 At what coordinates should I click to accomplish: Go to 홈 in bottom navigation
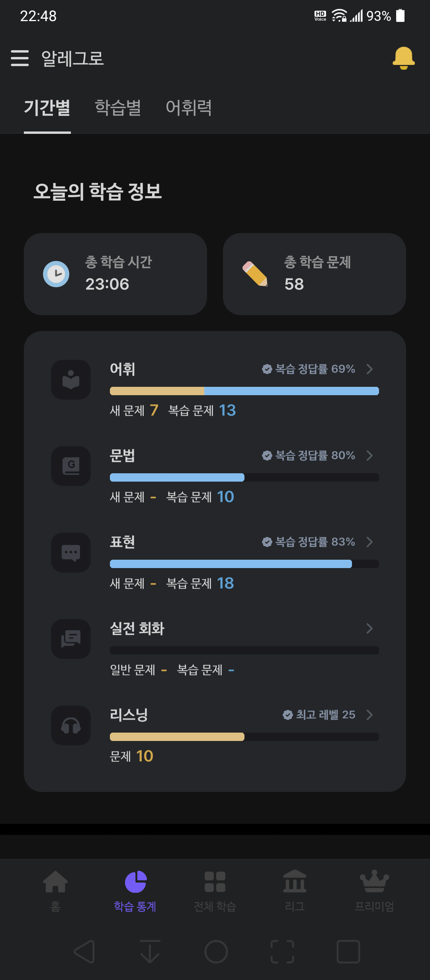click(55, 891)
